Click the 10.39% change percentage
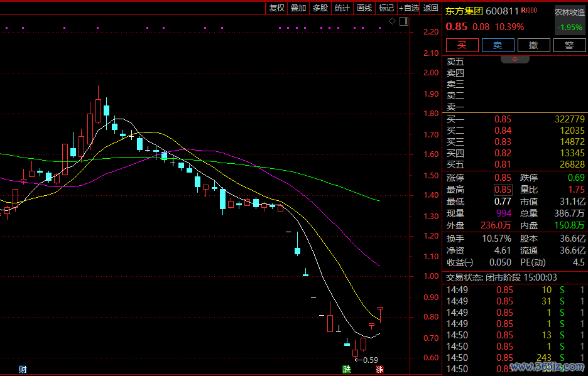 point(509,27)
